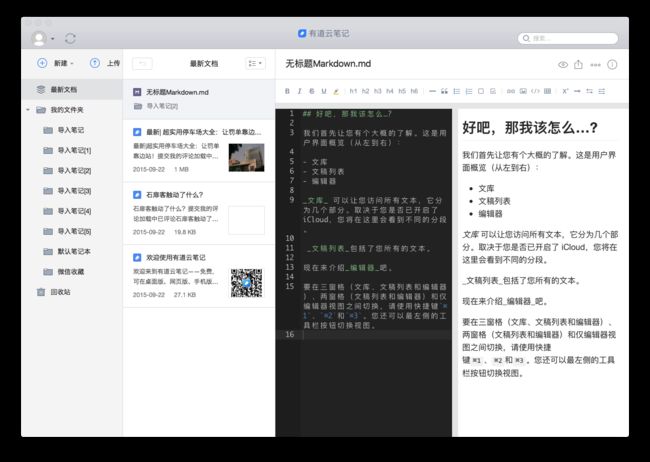This screenshot has width=650, height=462.
Task: Show note information
Action: pyautogui.click(x=612, y=65)
